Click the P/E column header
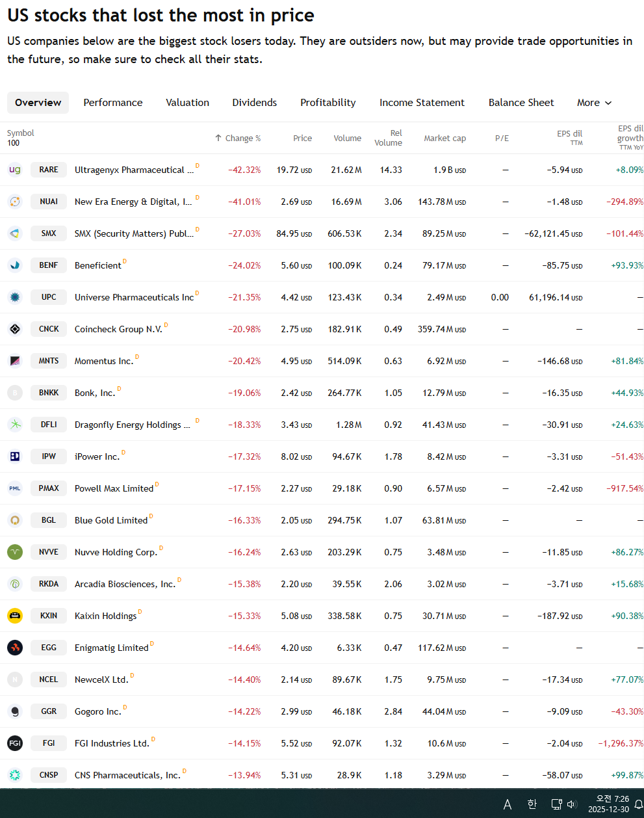This screenshot has width=644, height=818. coord(502,138)
